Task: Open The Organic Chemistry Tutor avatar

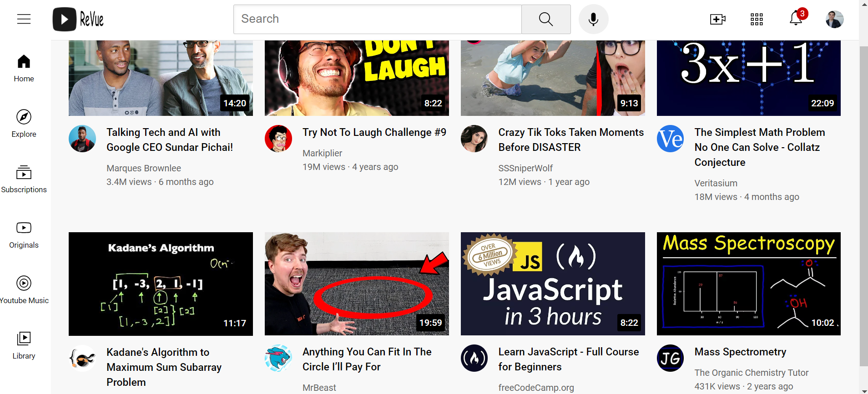Action: [x=671, y=358]
